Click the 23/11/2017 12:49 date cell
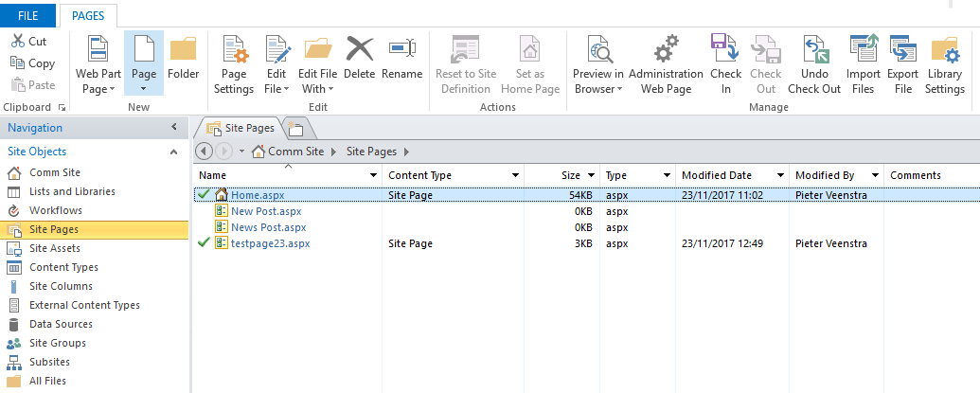The height and width of the screenshot is (393, 980). tap(722, 243)
